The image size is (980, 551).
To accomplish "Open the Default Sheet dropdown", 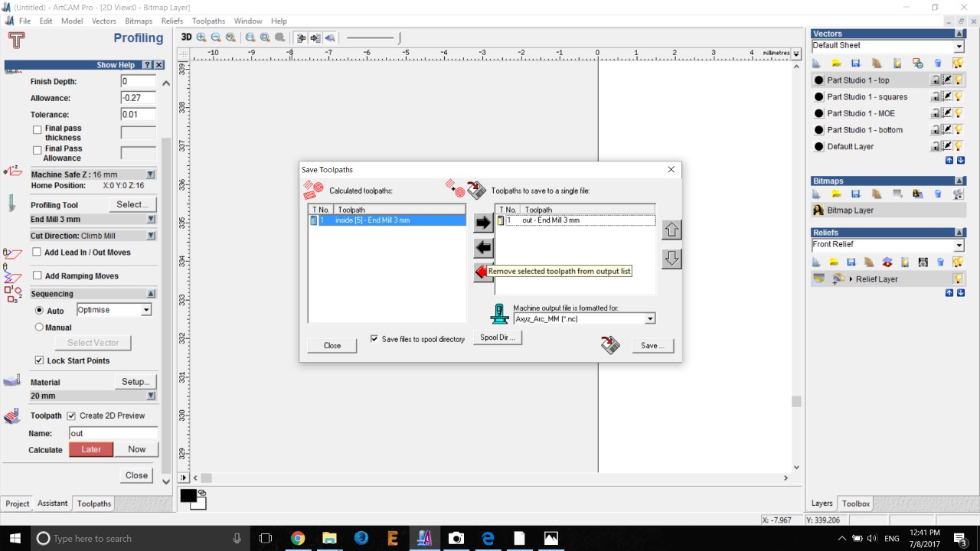I will coord(959,46).
